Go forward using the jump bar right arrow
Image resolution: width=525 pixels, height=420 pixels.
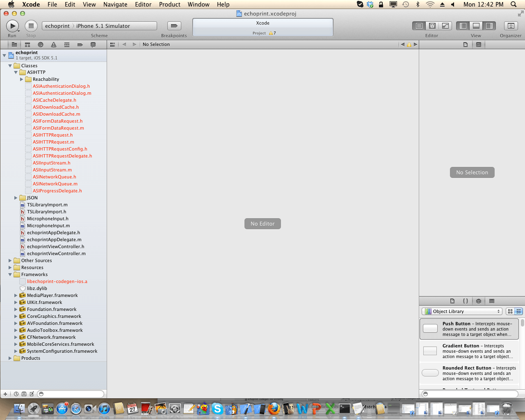pyautogui.click(x=134, y=44)
